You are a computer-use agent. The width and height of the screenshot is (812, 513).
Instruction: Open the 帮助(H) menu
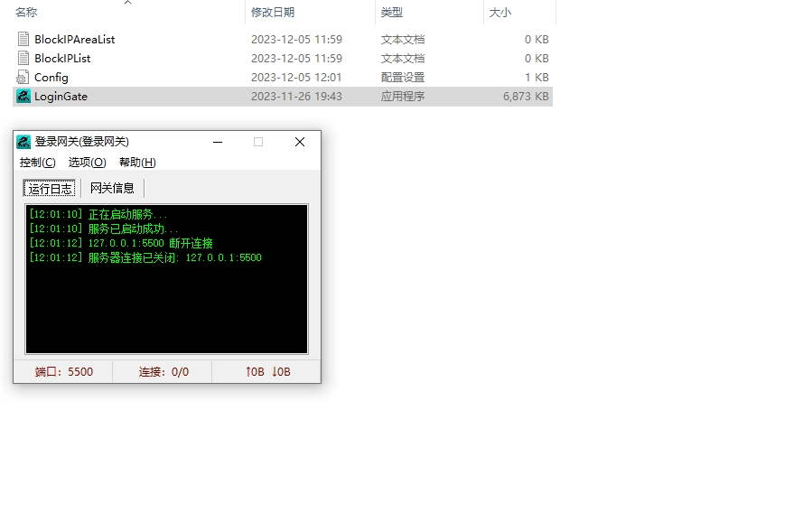coord(137,162)
